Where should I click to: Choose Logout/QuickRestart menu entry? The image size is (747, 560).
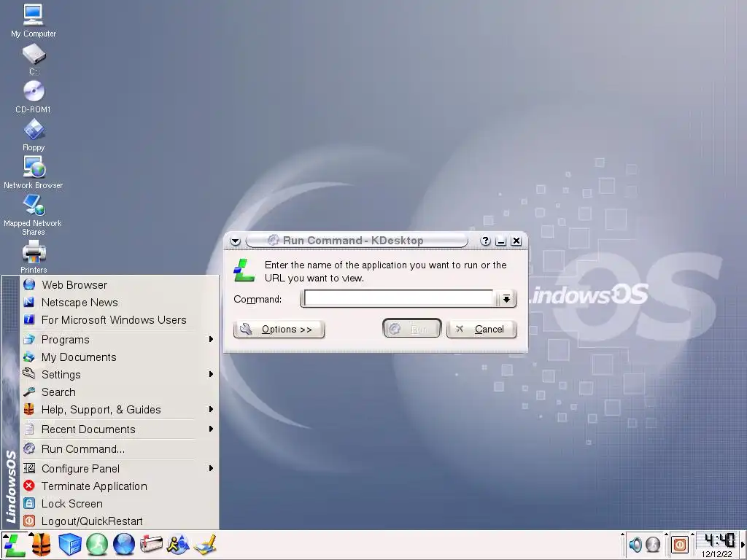point(120,521)
